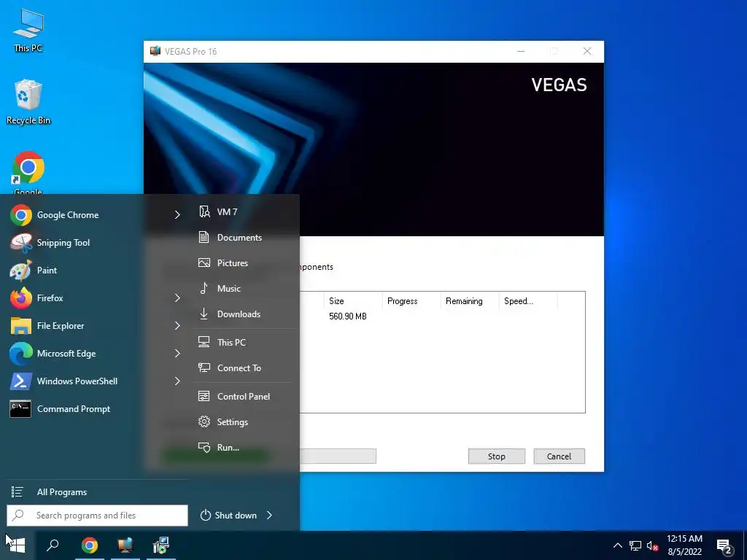The height and width of the screenshot is (560, 747).
Task: Click the Shut down button
Action: click(x=228, y=516)
